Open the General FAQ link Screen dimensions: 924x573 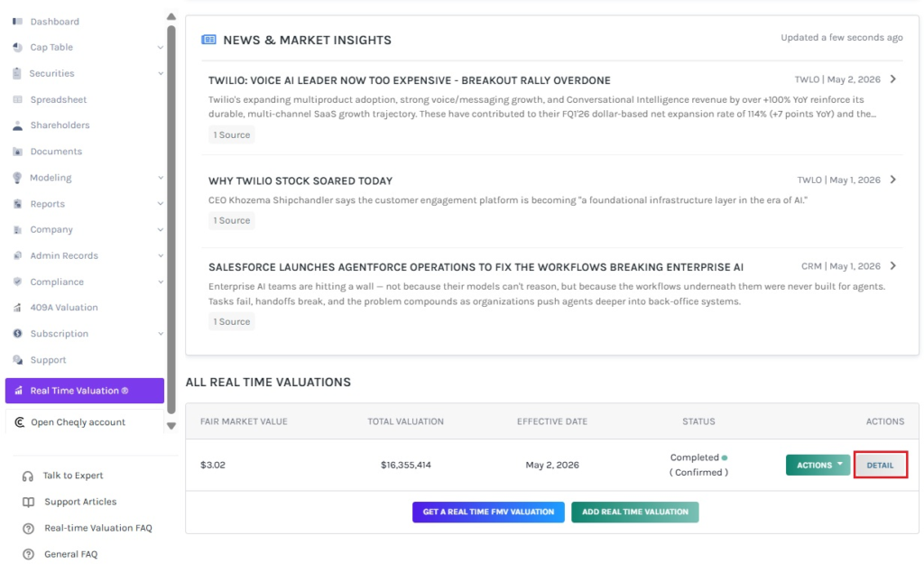(70, 554)
